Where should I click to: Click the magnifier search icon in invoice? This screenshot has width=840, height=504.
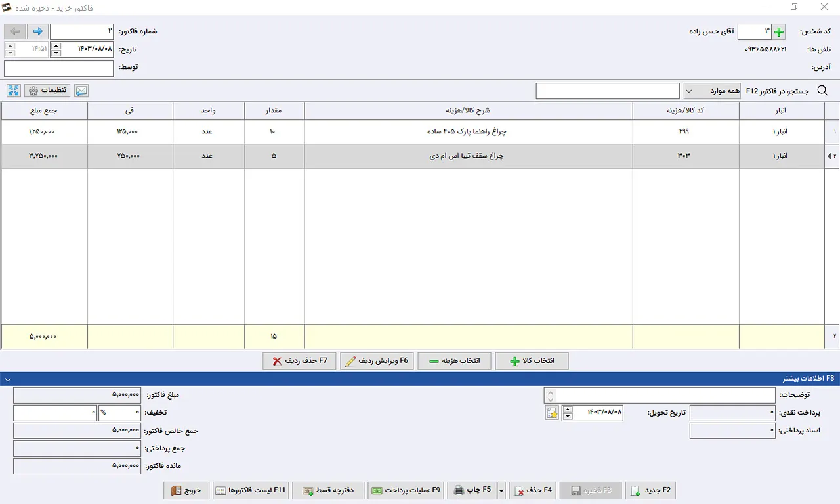point(822,91)
